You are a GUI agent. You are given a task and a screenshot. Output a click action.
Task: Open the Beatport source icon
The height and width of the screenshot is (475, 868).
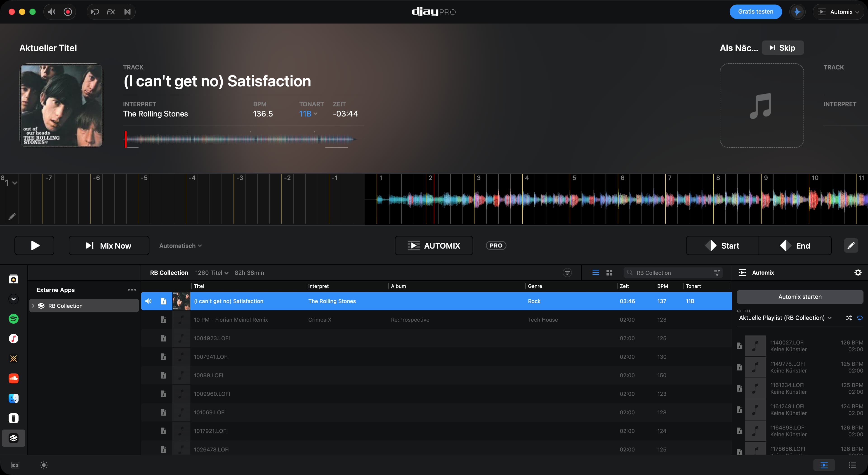pos(14,358)
